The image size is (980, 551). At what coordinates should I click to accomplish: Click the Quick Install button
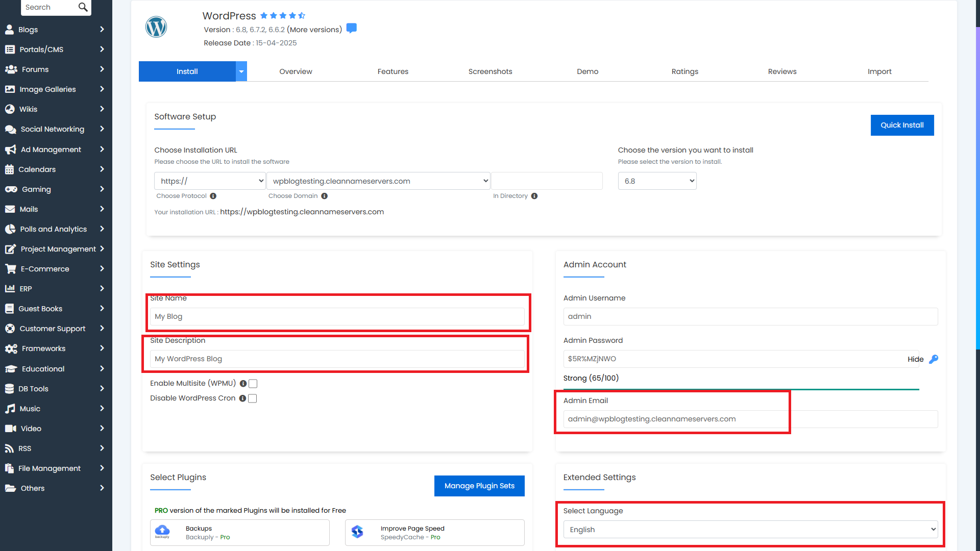click(x=902, y=125)
